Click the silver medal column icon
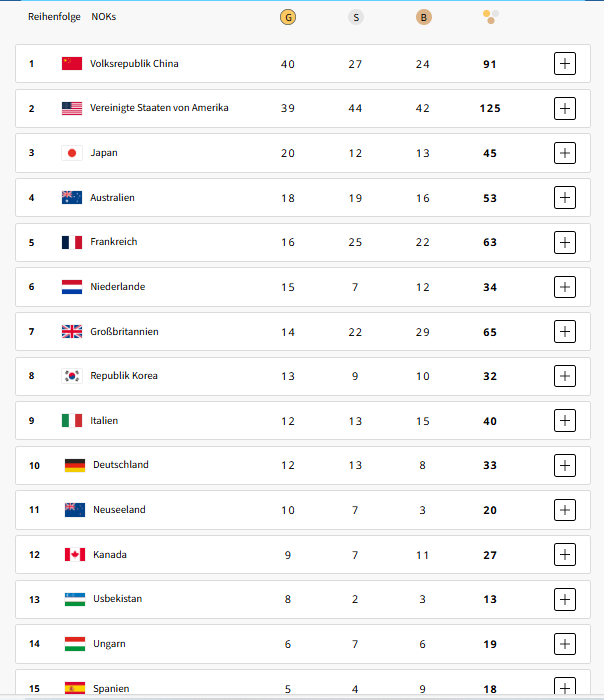Image resolution: width=604 pixels, height=700 pixels. point(355,17)
